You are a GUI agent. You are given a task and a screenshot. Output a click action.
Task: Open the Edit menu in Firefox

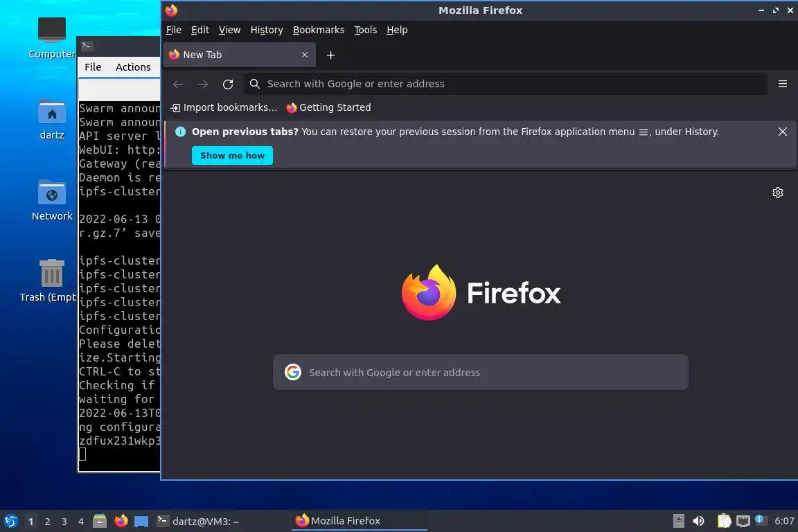click(x=200, y=30)
